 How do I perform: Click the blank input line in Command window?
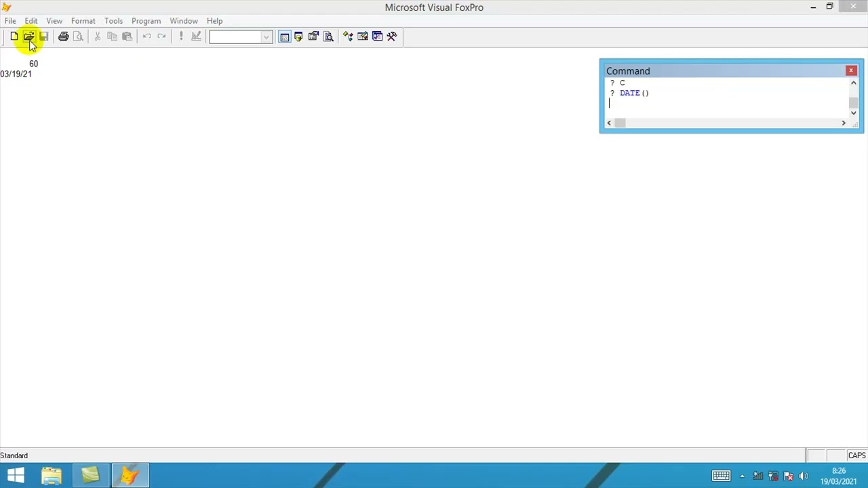pyautogui.click(x=726, y=104)
